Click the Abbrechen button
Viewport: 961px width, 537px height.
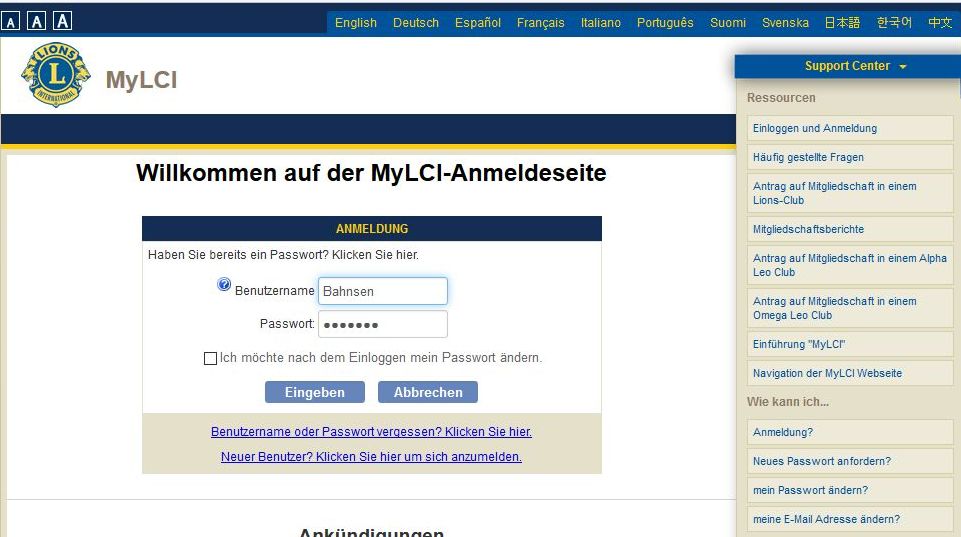428,392
